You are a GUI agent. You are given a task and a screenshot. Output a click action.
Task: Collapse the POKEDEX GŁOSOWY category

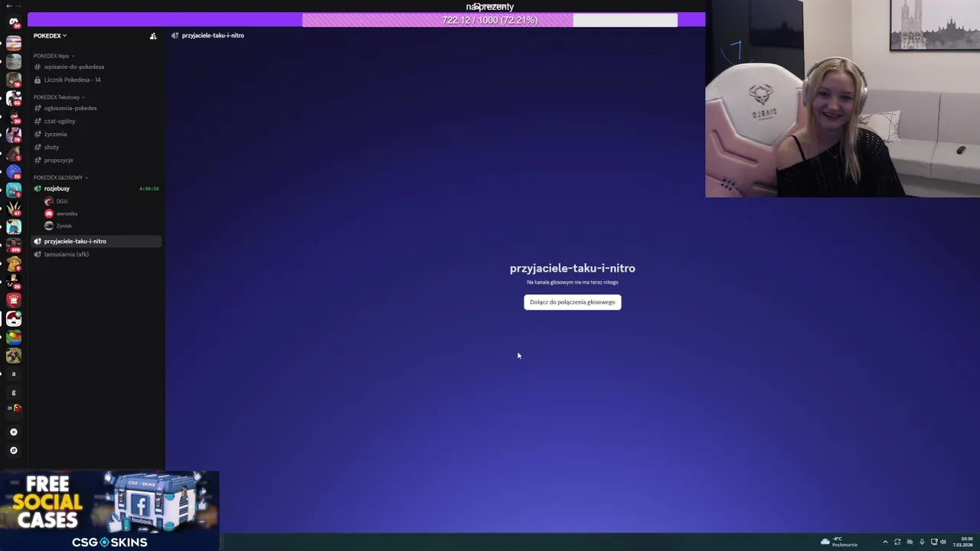coord(60,178)
